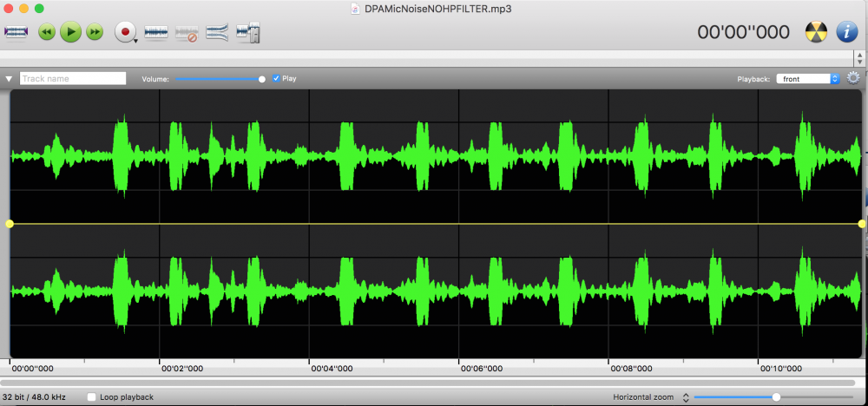This screenshot has height=406, width=868.
Task: Start playback with the green Play button
Action: coord(71,32)
